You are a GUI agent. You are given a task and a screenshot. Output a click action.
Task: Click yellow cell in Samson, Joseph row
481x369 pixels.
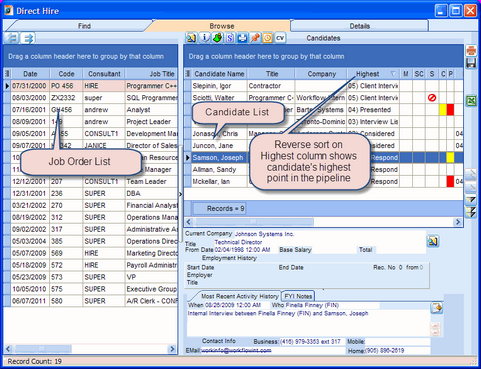[450, 157]
